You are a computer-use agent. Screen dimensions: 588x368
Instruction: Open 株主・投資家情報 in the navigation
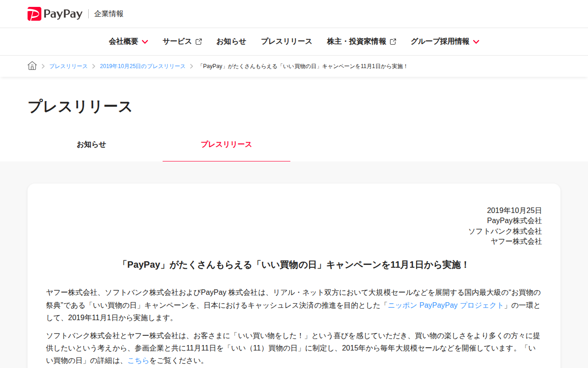pos(362,41)
